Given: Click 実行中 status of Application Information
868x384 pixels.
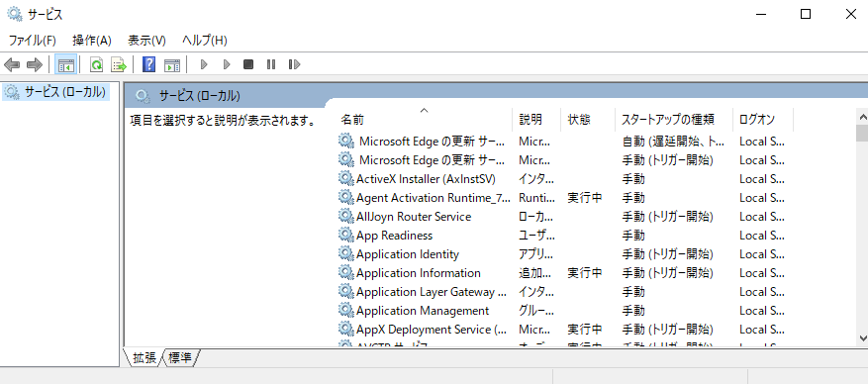Looking at the screenshot, I should tap(585, 273).
